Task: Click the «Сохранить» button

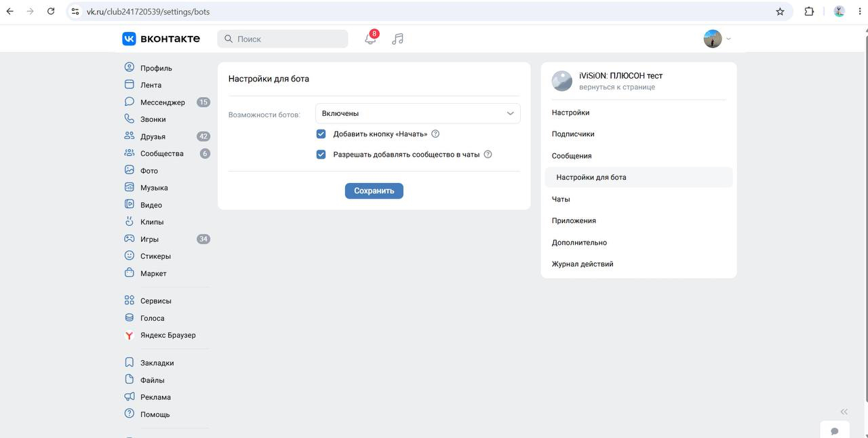Action: tap(374, 191)
